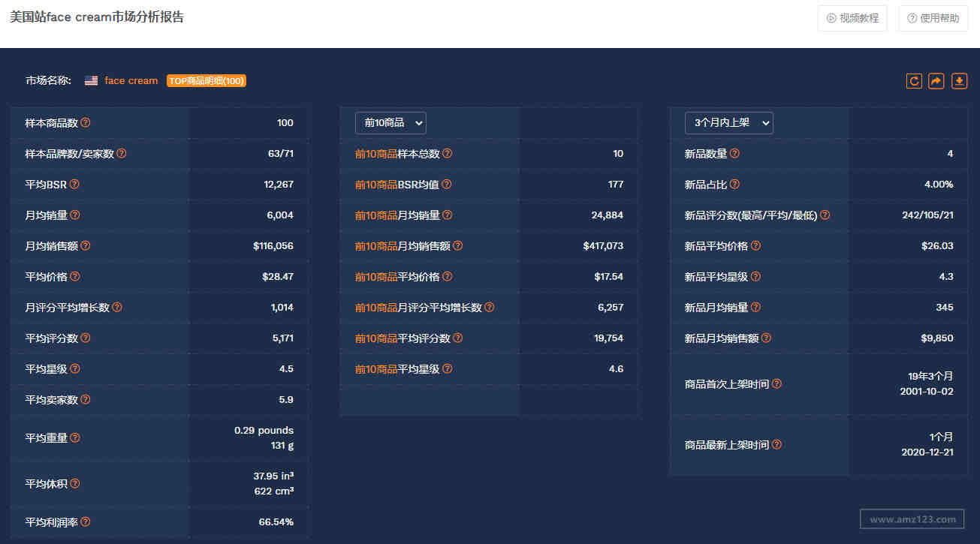
Task: Open the 前10商品 dropdown
Action: 390,122
